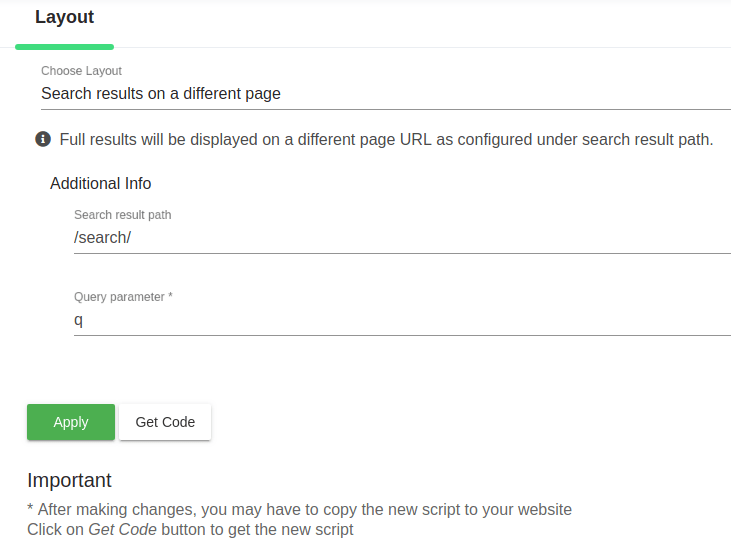Click the green indicator bar under Layout

click(x=64, y=46)
